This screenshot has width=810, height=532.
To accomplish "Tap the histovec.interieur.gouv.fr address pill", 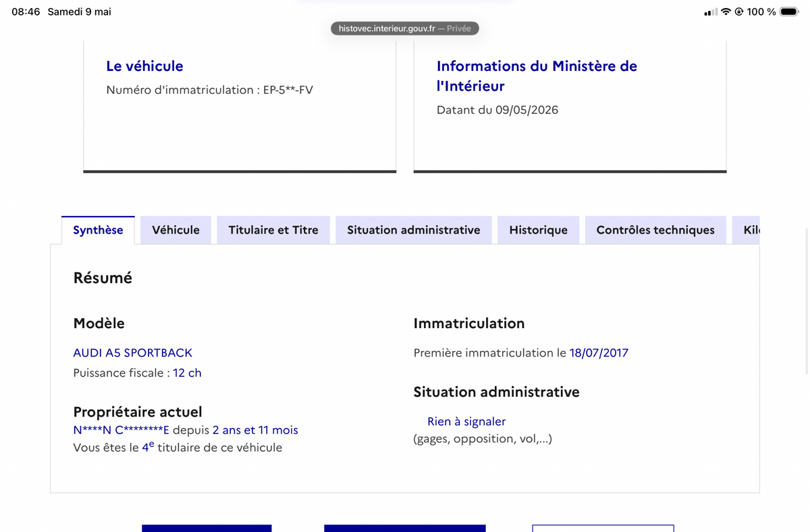I will [x=405, y=28].
